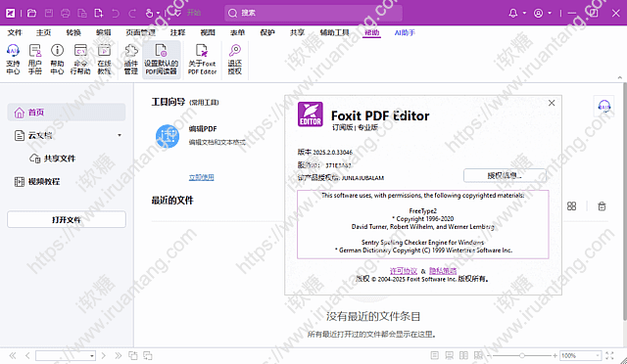
Task: Switch recent files to grid view
Action: click(571, 206)
